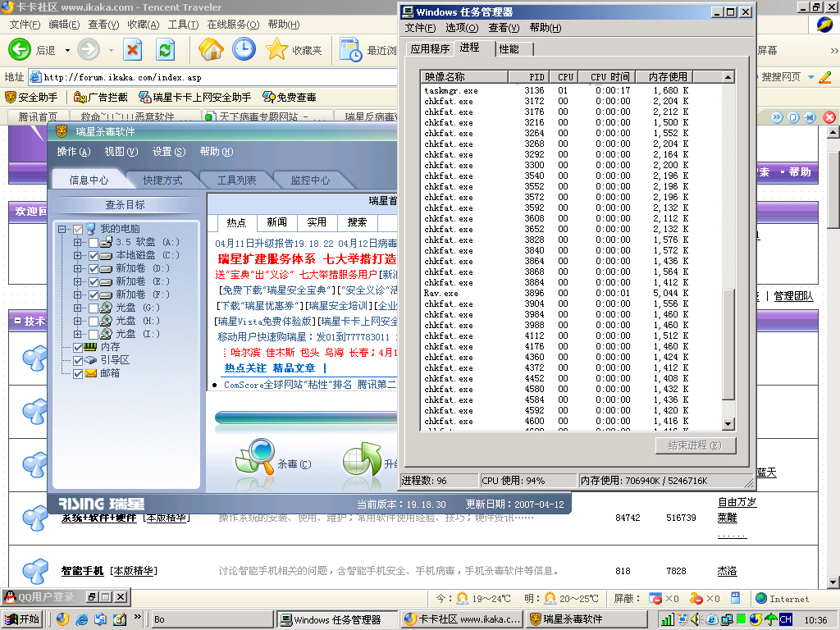
Task: Select the Rav.exe process row
Action: click(572, 293)
